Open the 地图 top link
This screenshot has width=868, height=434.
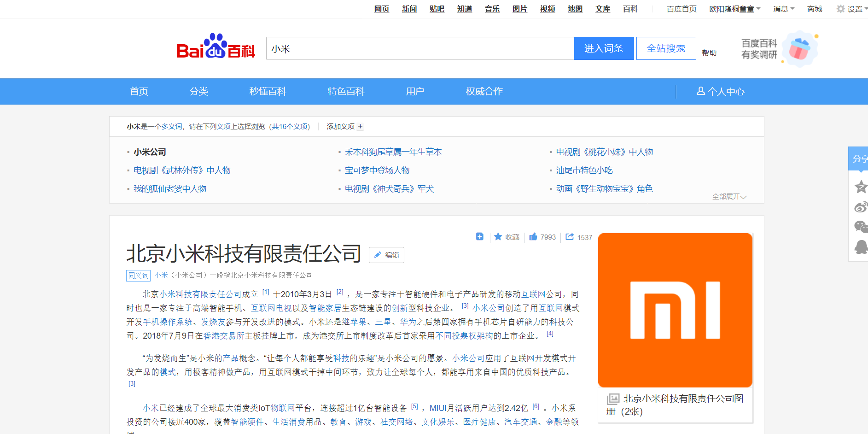[575, 9]
